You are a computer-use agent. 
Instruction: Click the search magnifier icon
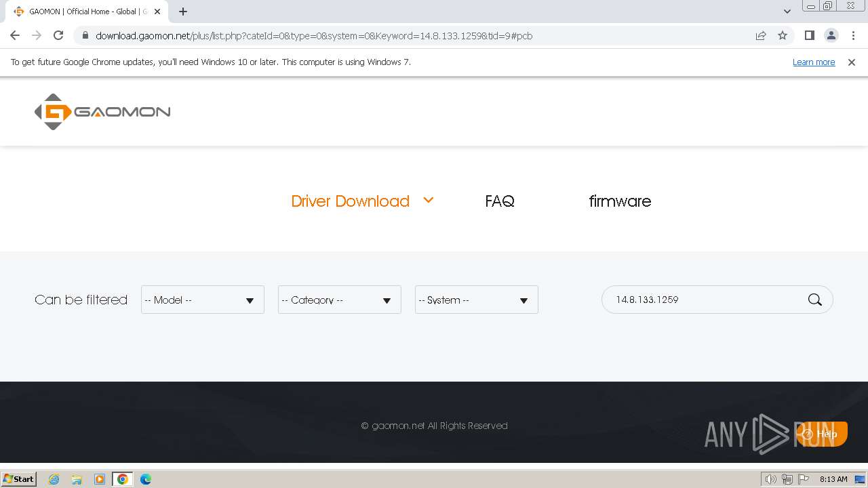pos(815,300)
